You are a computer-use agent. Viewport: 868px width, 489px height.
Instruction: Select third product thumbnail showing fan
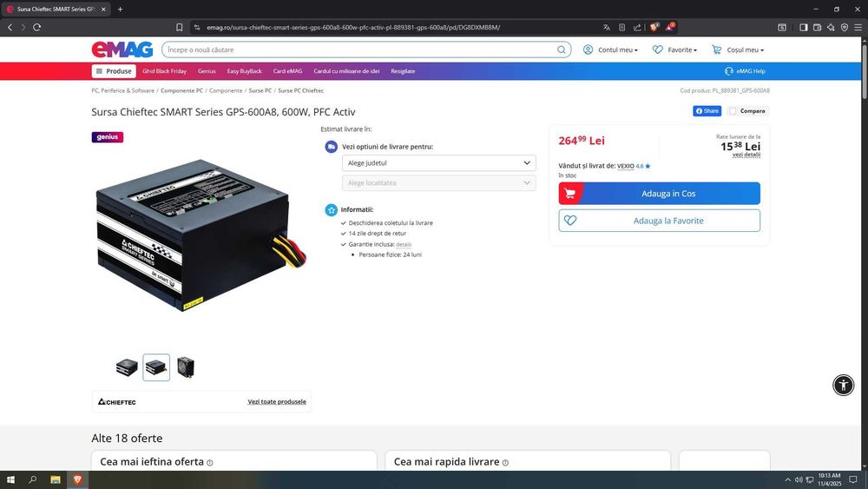pyautogui.click(x=186, y=367)
